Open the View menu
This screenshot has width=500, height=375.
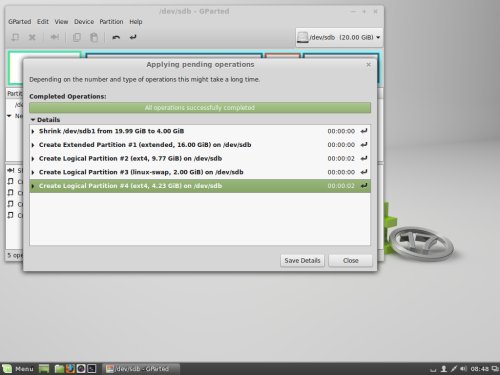pyautogui.click(x=61, y=22)
